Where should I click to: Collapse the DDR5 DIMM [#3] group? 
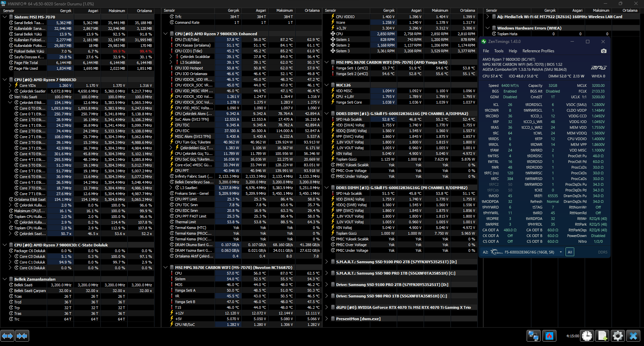[327, 188]
